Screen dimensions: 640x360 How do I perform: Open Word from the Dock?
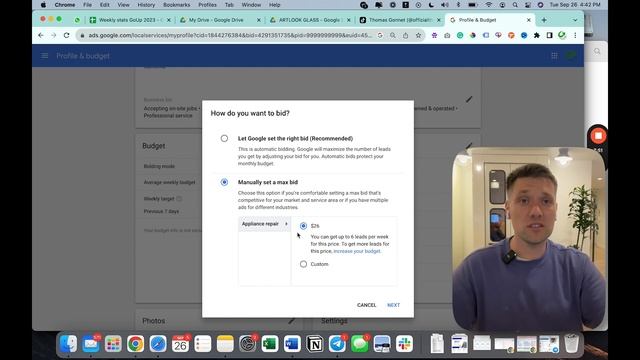click(x=292, y=344)
